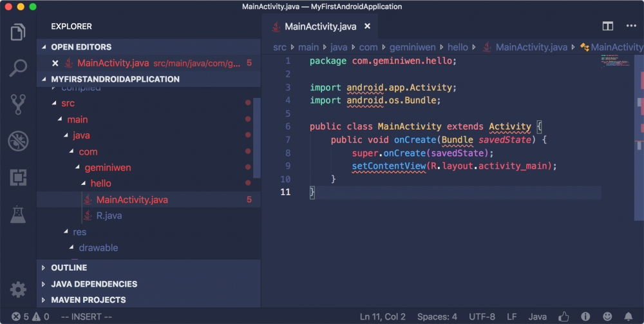Open the Debug view icon
Image resolution: width=644 pixels, height=324 pixels.
tap(18, 141)
